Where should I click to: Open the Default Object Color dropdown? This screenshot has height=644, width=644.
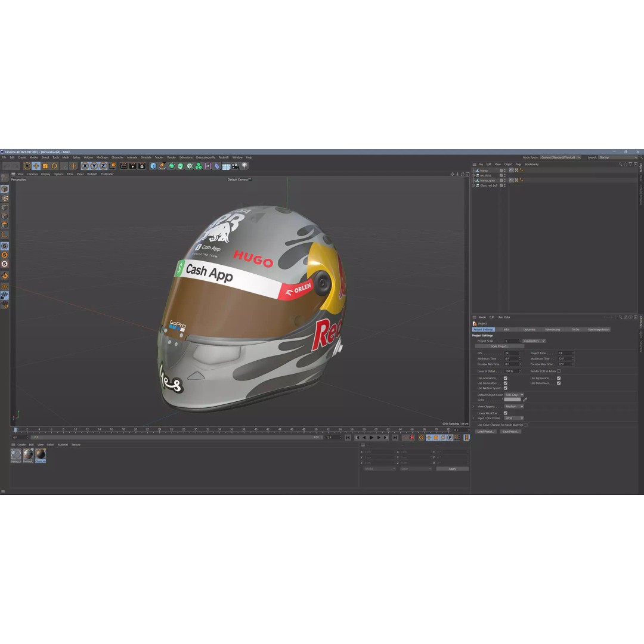coord(514,395)
